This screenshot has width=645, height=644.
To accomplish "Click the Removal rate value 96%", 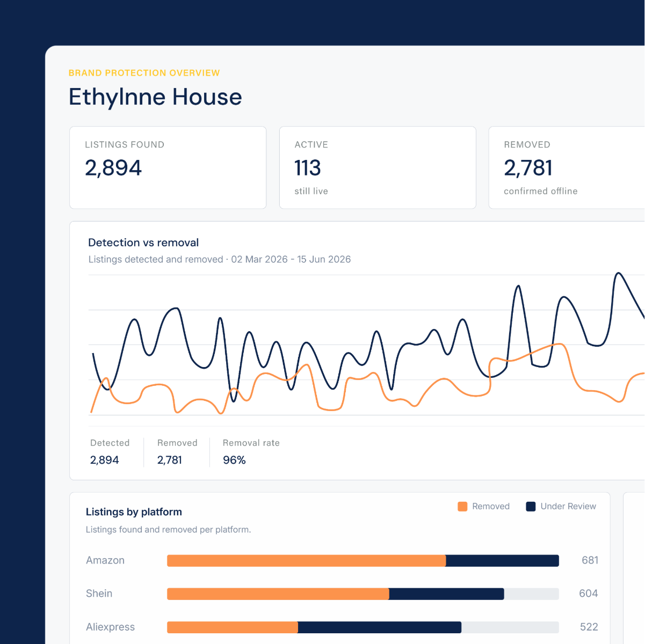I will pos(234,460).
